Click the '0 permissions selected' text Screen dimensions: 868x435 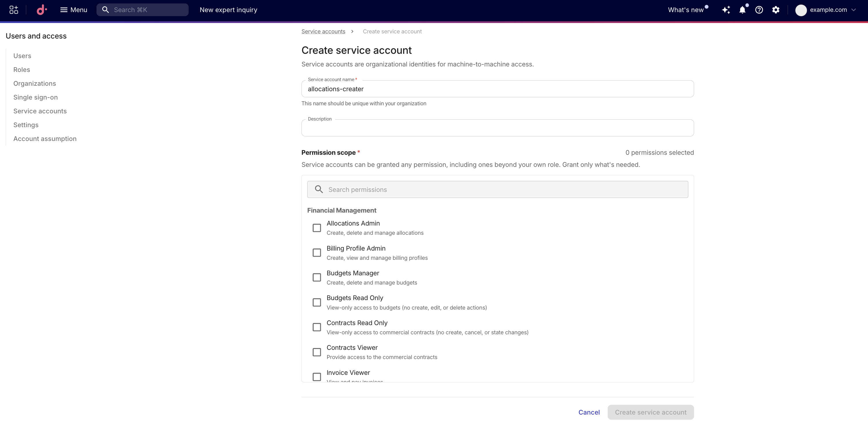click(x=659, y=152)
